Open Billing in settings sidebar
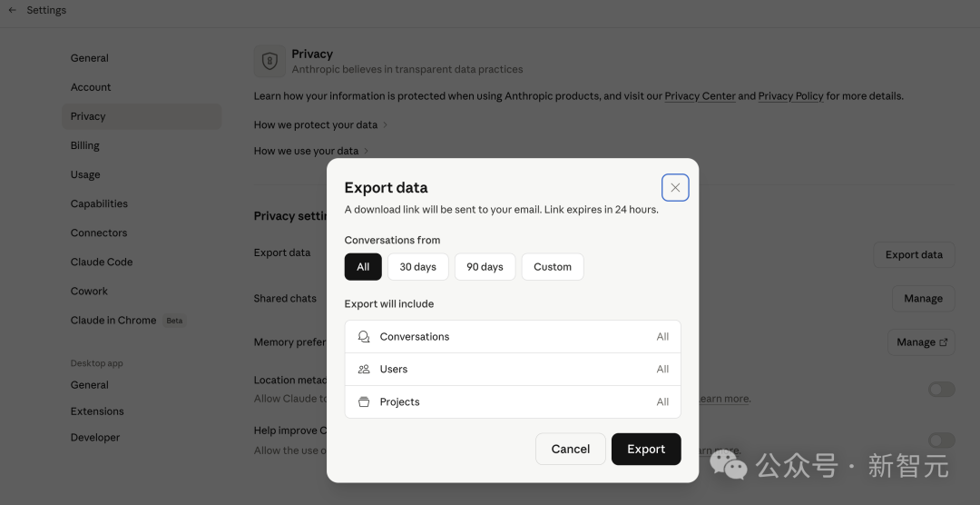Viewport: 980px width, 505px height. click(x=85, y=145)
